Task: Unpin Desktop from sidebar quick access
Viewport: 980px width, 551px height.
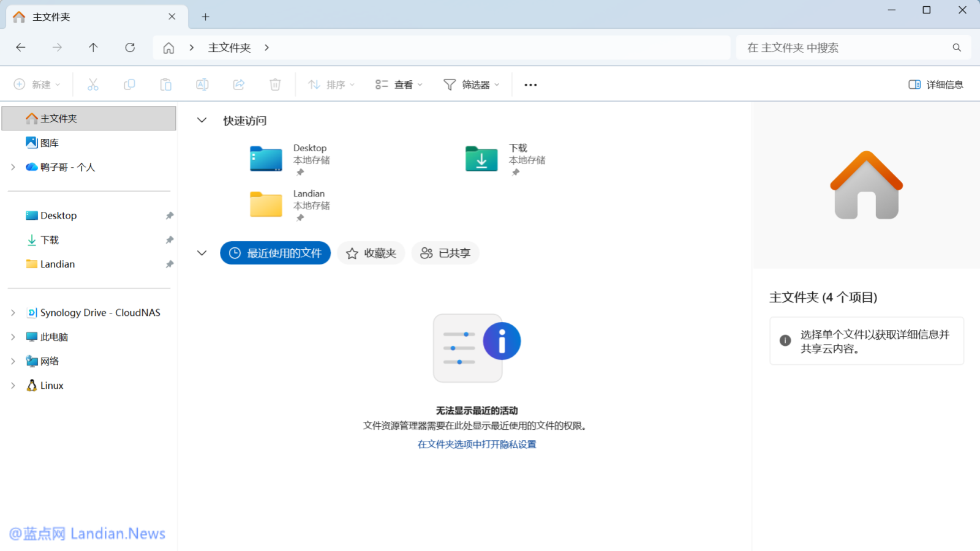Action: pyautogui.click(x=170, y=216)
